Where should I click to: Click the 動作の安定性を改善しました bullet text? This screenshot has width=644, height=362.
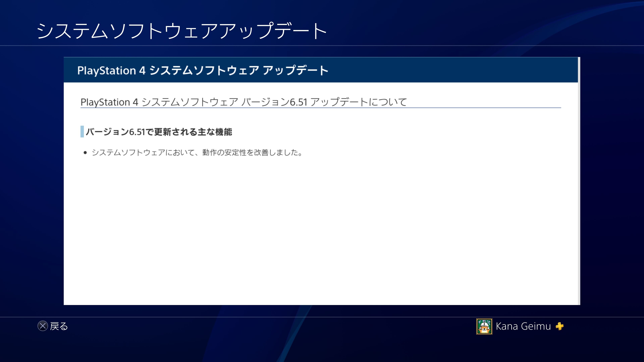pyautogui.click(x=197, y=152)
